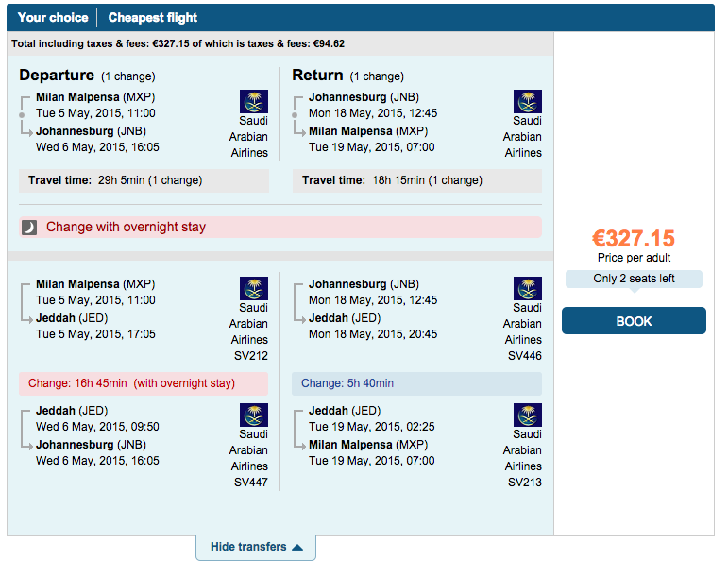Click the Only 2 seats left notice

[x=634, y=279]
